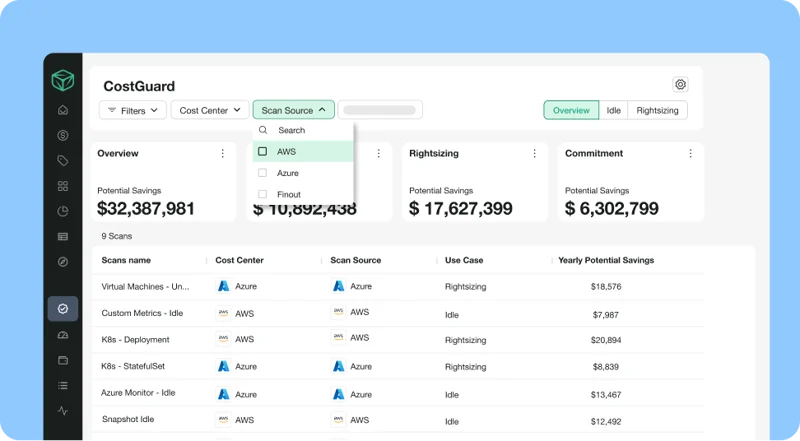Open the Overview card three-dot menu
The height and width of the screenshot is (441, 800).
(222, 154)
